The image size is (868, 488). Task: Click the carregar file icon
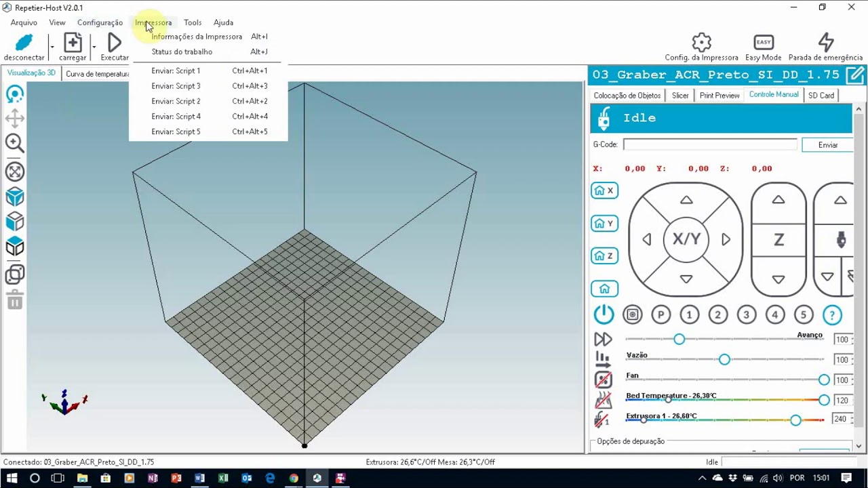(73, 43)
